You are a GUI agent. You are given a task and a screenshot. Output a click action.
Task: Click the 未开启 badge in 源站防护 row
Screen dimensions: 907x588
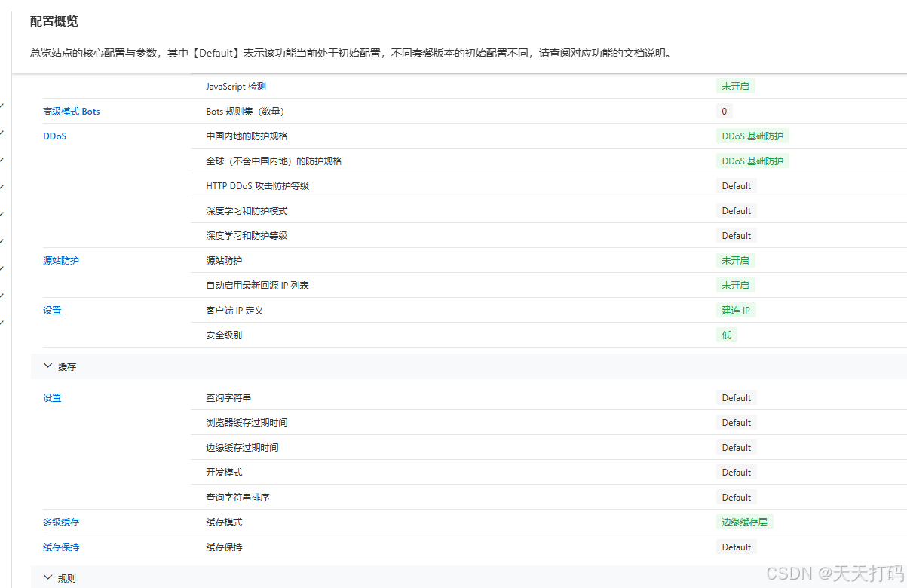point(735,261)
